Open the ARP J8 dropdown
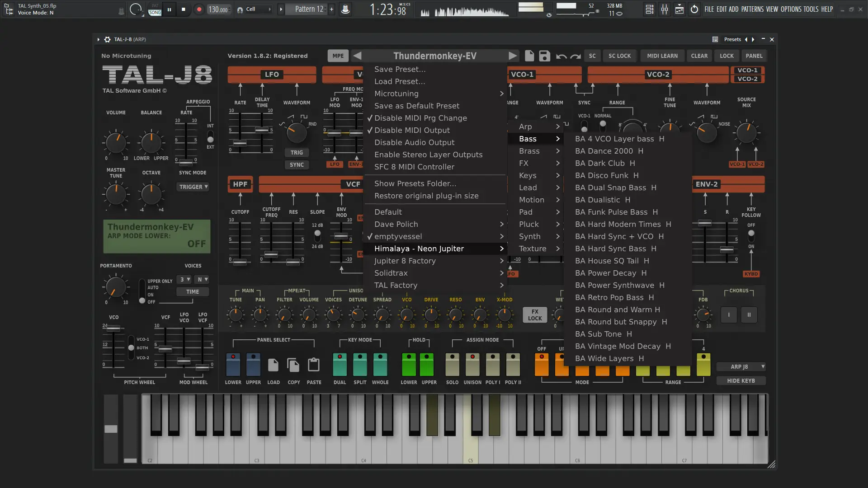 tap(741, 367)
